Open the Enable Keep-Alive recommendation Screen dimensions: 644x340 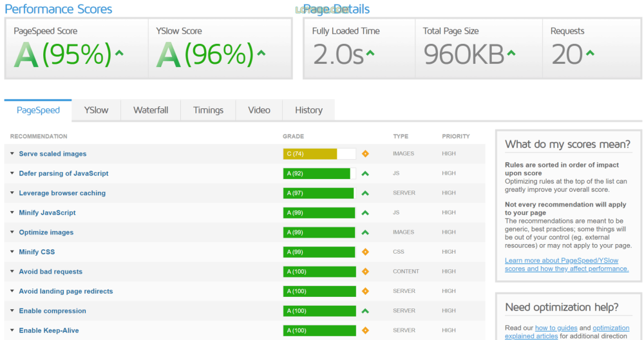[49, 330]
